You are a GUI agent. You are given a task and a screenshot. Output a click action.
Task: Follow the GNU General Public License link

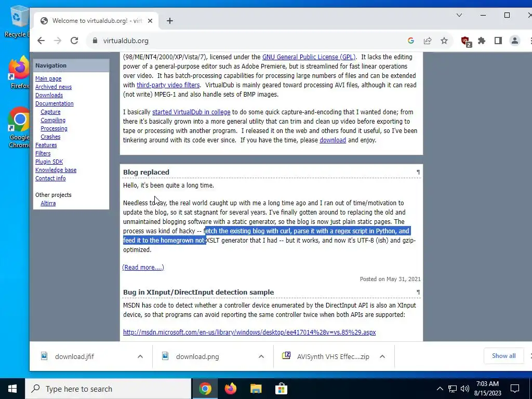(x=309, y=57)
